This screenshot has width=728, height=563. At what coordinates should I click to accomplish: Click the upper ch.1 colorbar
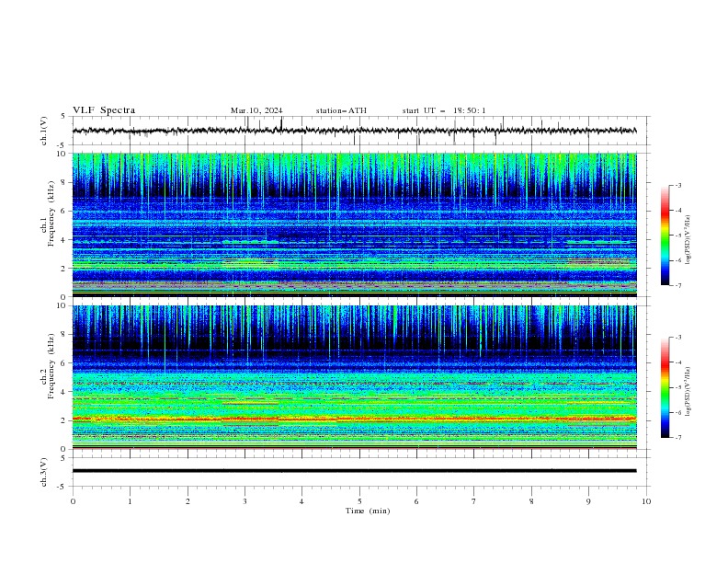[x=665, y=236]
